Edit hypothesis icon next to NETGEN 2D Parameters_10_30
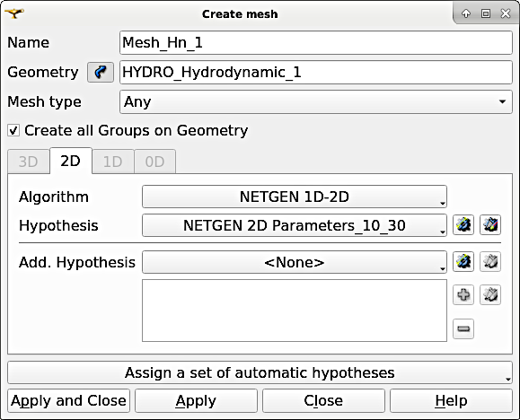This screenshot has height=420, width=520. 490,225
